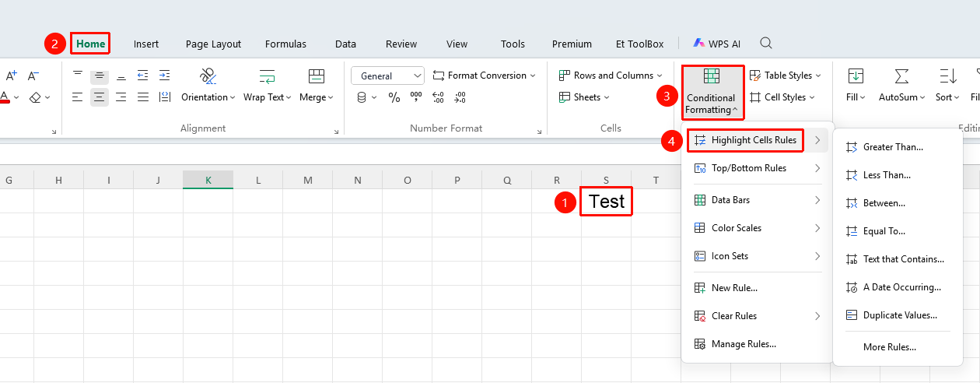Image resolution: width=980 pixels, height=383 pixels.
Task: Click the Fill icon
Action: pos(856,76)
